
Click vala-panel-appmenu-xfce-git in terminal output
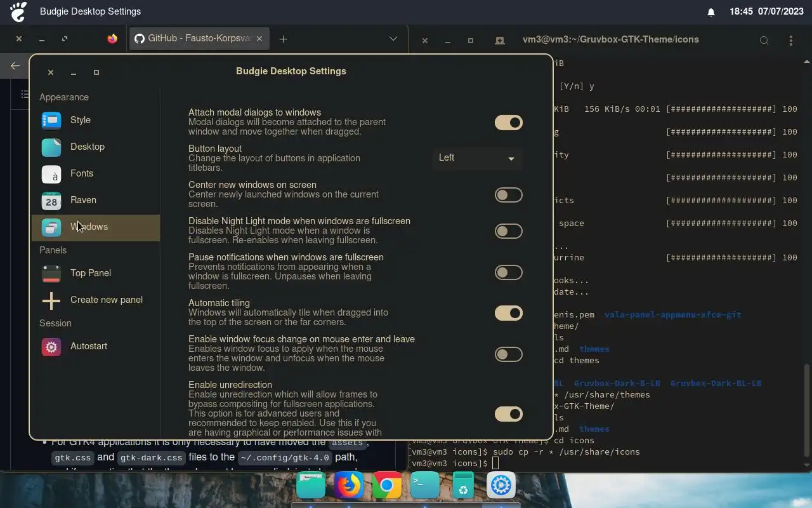click(x=673, y=315)
